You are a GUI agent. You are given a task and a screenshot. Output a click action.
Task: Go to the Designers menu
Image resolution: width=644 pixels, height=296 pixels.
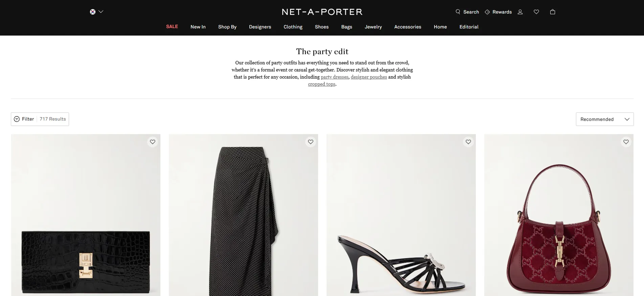click(260, 27)
